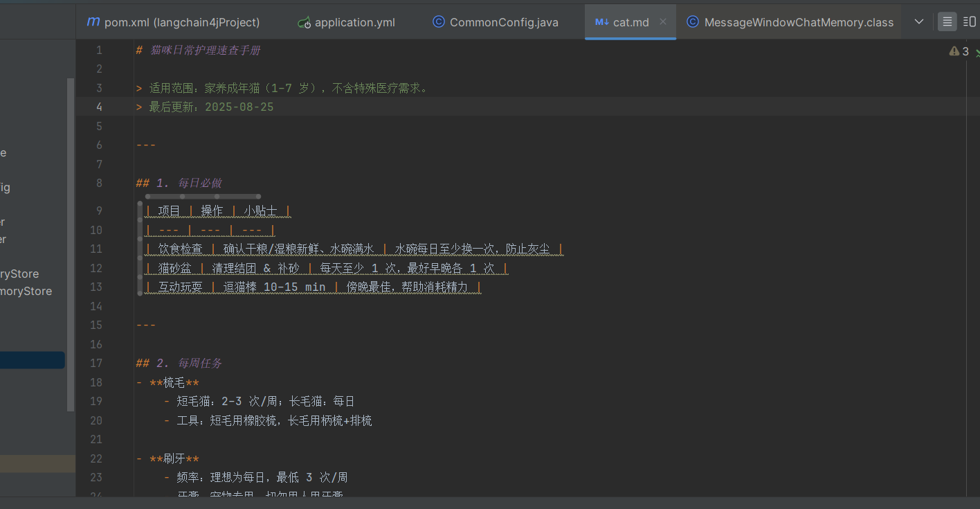Click table cell '逗猫棒 10-15 min'
Screen dimensions: 980x509
(x=274, y=287)
